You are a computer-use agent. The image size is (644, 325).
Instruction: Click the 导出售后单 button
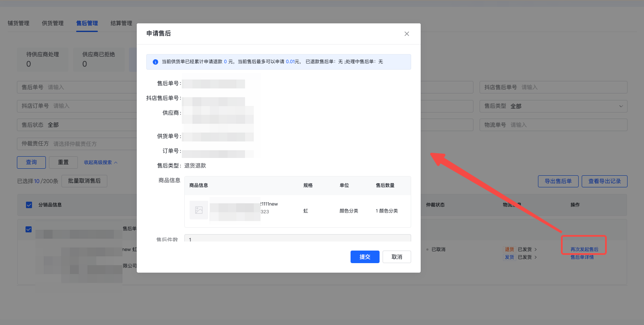pos(558,181)
